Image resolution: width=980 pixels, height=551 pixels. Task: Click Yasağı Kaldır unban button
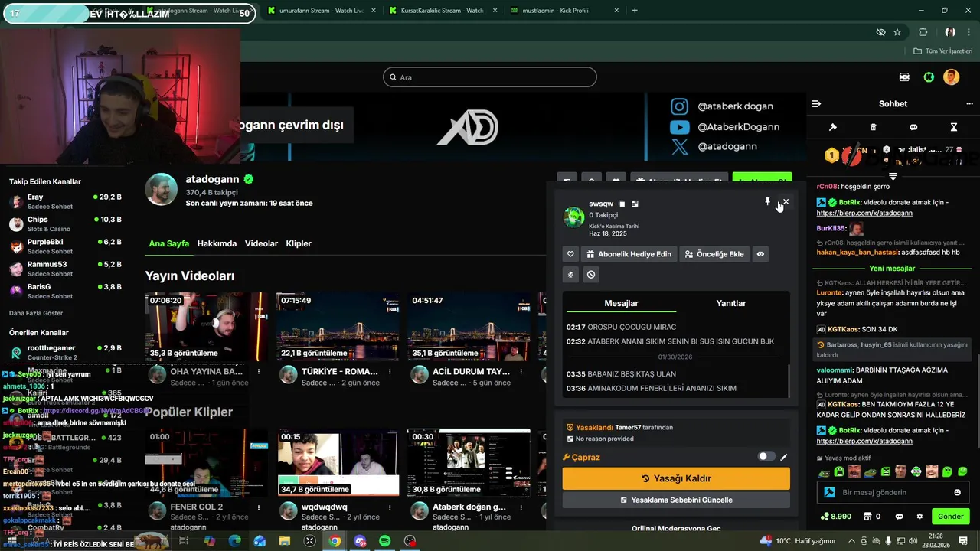676,478
